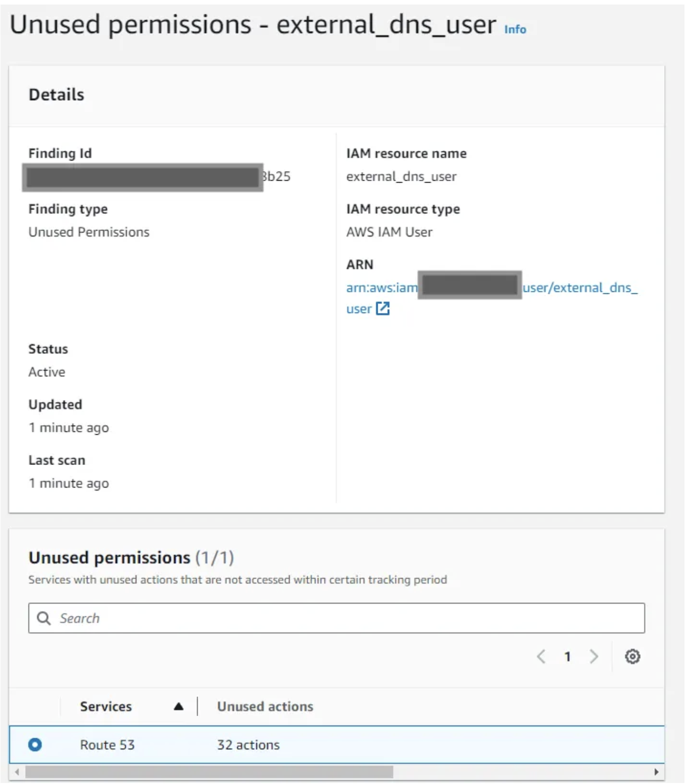Sort table by Unused actions column
Viewport: 688px width, 784px height.
[x=265, y=707]
